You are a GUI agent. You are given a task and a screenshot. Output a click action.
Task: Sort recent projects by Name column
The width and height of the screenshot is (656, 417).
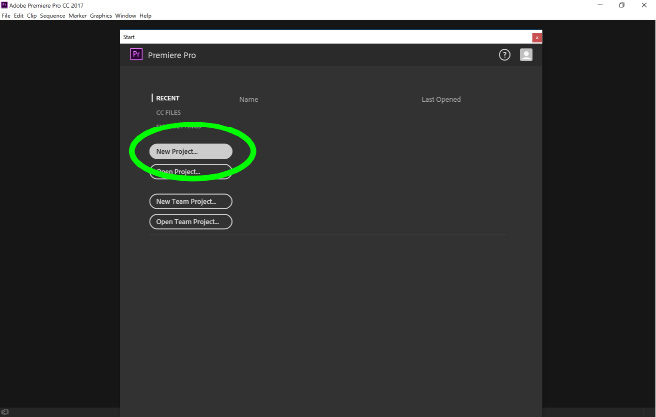tap(249, 100)
